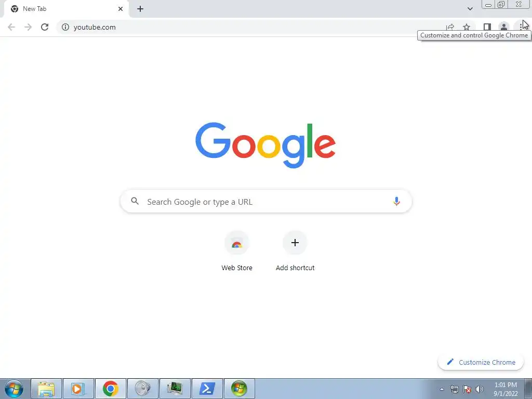
Task: Click the network tray icon
Action: point(454,389)
